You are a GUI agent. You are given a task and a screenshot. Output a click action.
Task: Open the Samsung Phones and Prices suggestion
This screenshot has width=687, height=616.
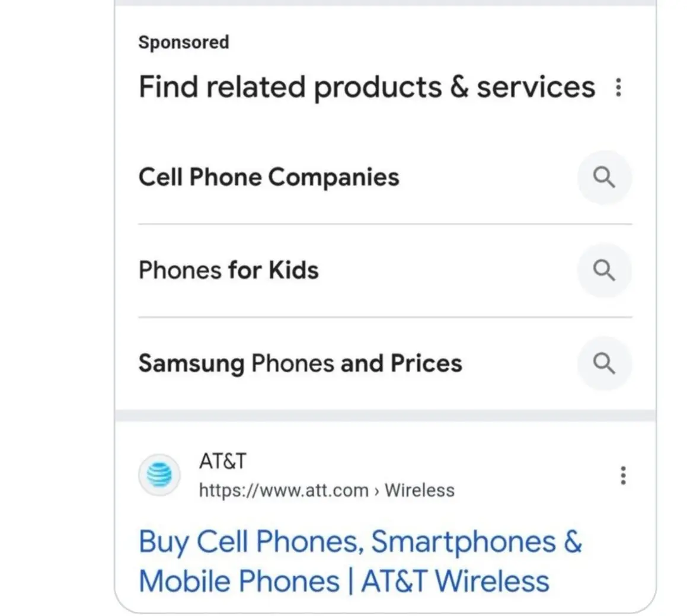pos(300,363)
